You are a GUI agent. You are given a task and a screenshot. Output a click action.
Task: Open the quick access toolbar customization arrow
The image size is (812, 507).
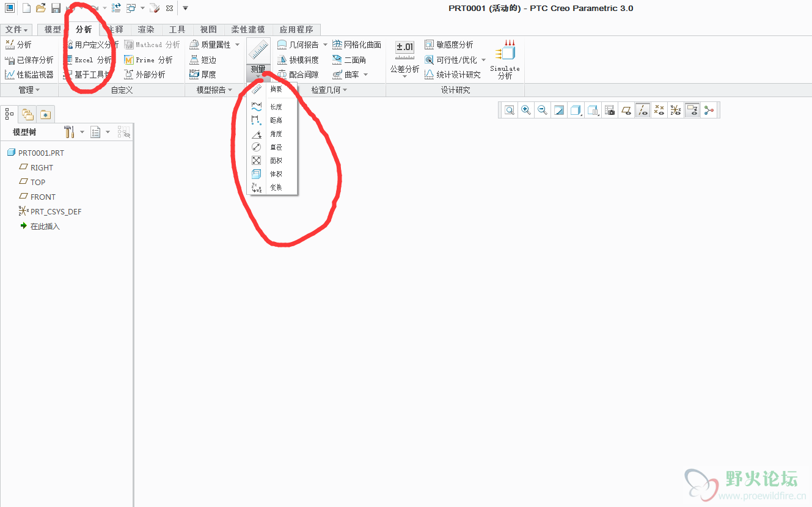185,8
